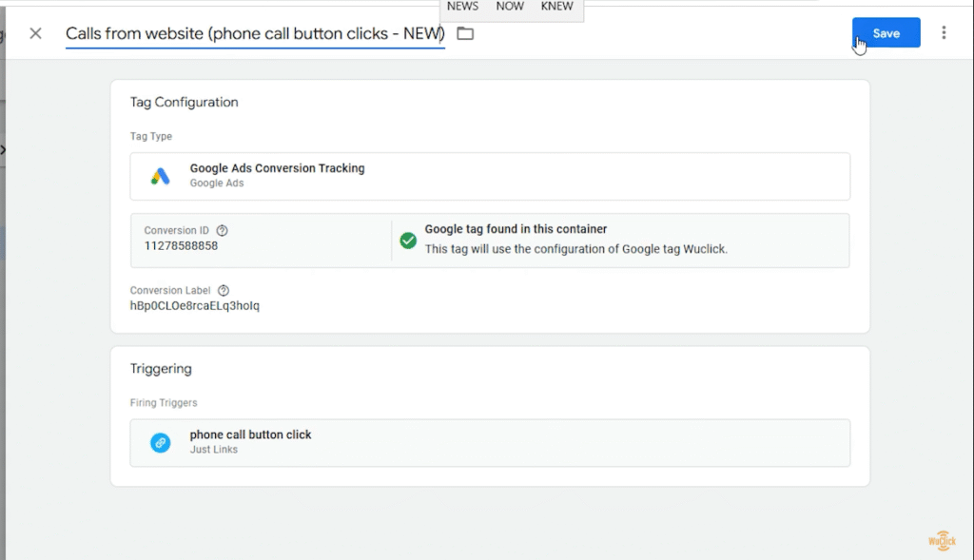Choose NEWS autocomplete suggestion
This screenshot has height=560, width=974.
463,7
